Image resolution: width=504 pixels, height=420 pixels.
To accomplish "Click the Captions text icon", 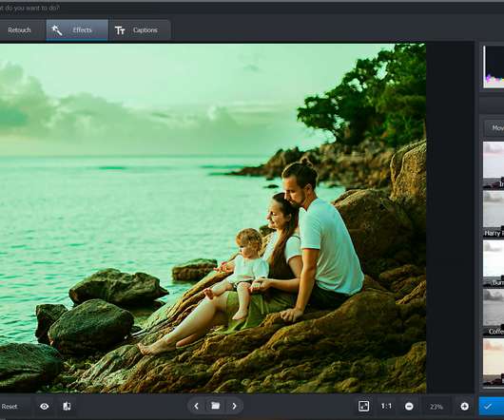I will coord(120,30).
